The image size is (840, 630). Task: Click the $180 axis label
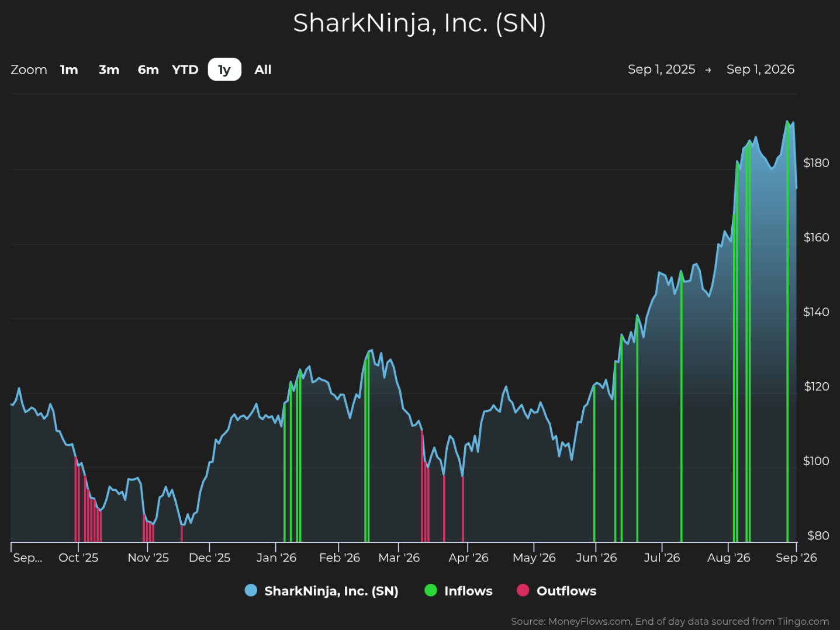[816, 163]
